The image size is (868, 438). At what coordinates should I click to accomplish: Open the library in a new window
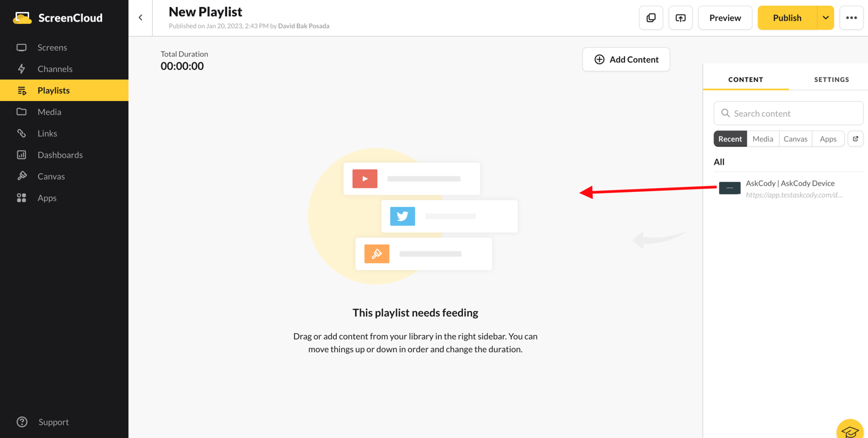855,138
